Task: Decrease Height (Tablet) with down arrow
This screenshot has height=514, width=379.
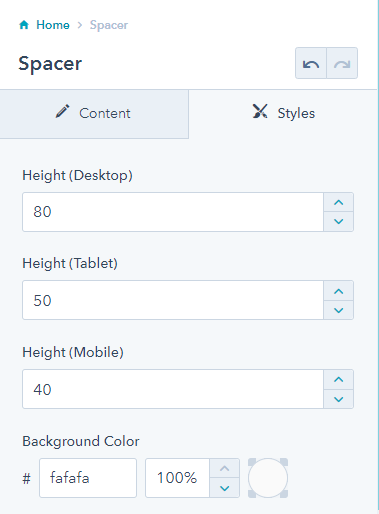Action: (x=338, y=310)
